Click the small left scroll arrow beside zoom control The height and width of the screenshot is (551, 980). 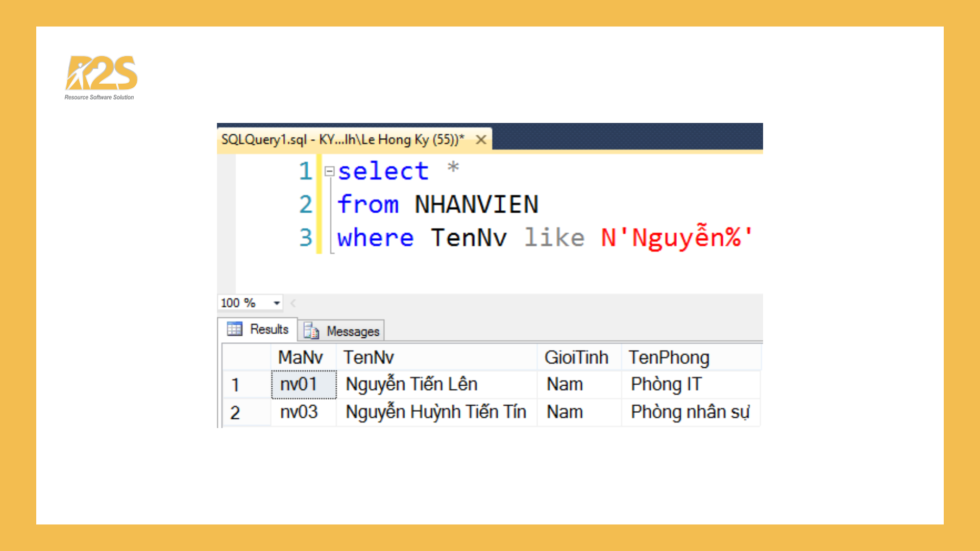pyautogui.click(x=293, y=303)
